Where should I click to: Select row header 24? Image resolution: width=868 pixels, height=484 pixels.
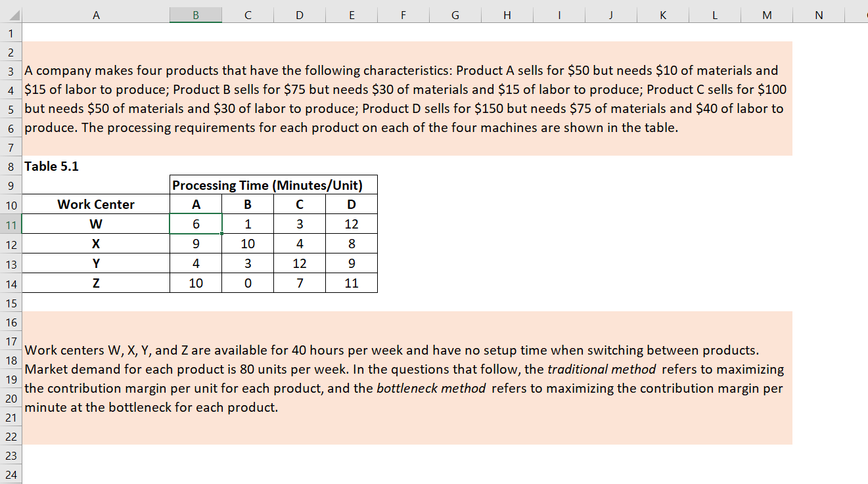[x=10, y=474]
